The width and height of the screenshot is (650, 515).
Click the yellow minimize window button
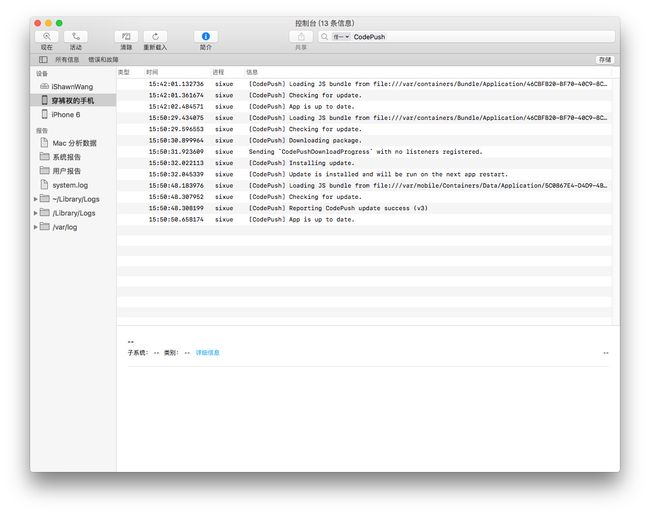click(49, 23)
